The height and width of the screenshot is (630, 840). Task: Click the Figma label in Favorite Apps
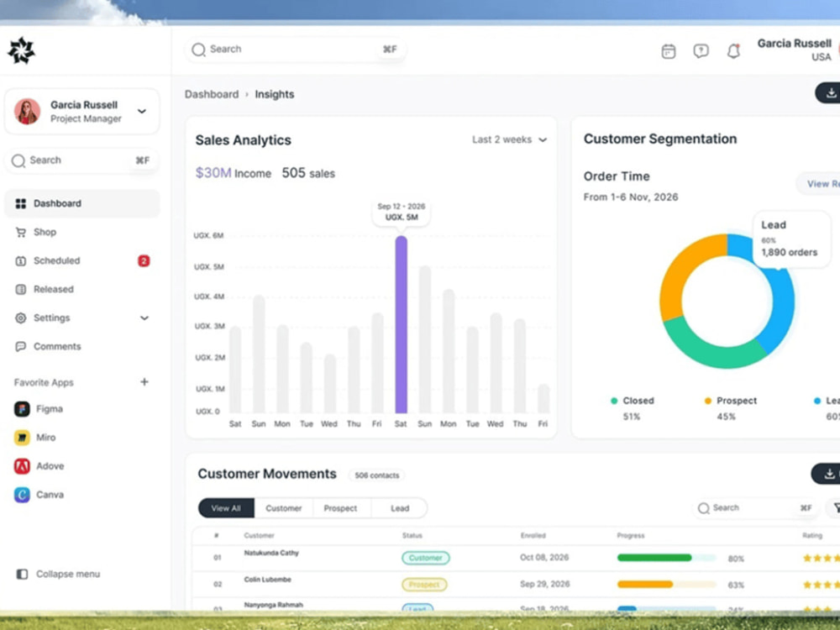coord(50,409)
